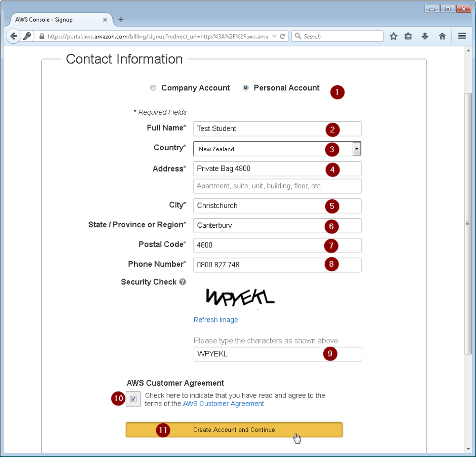Click the scrollbar down arrow
Image resolution: width=476 pixels, height=457 pixels.
tap(468, 449)
